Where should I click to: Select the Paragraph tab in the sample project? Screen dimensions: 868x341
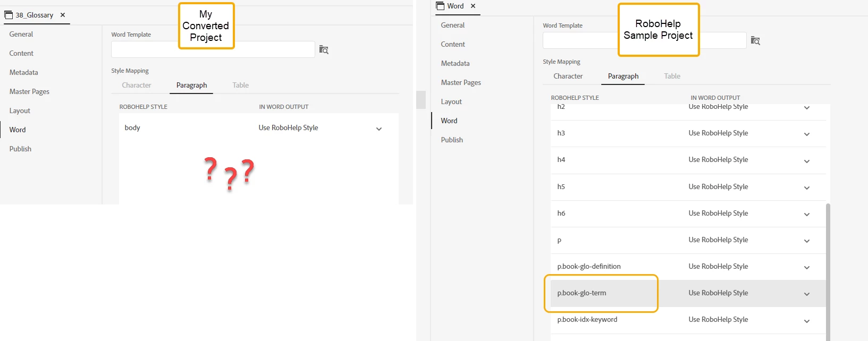tap(623, 76)
